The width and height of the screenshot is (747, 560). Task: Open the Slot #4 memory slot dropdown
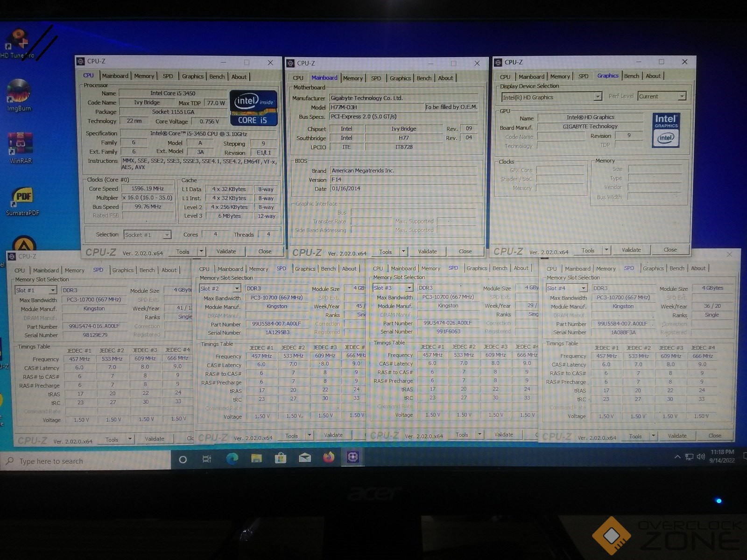tap(566, 288)
